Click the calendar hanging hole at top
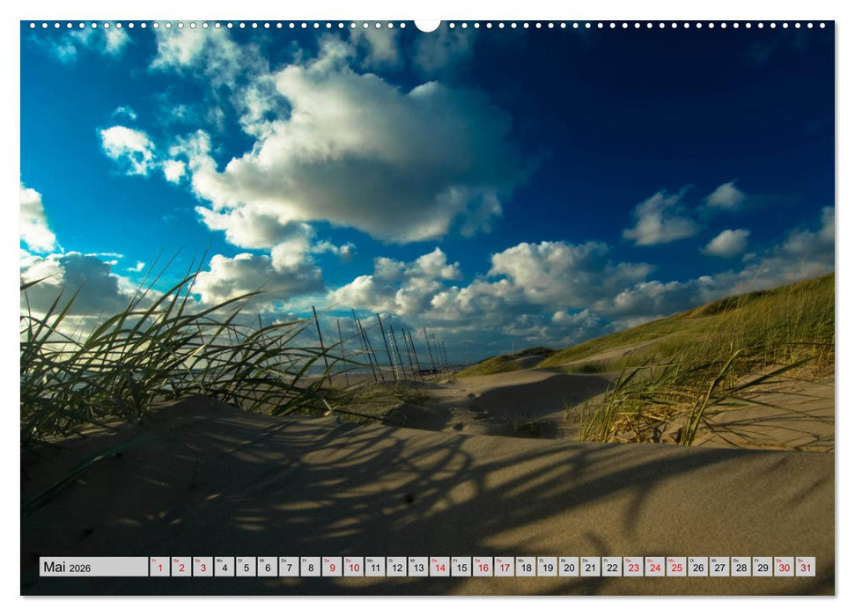855x616 pixels. (x=427, y=24)
